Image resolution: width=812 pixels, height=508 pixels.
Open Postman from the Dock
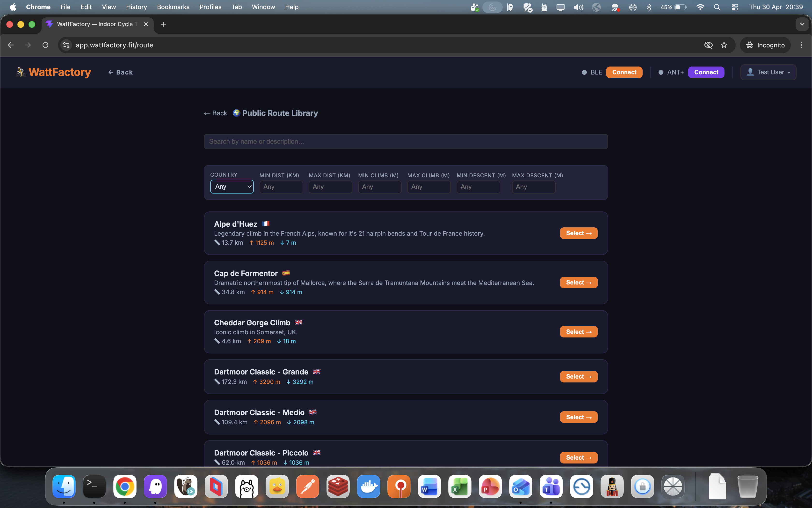(x=308, y=486)
